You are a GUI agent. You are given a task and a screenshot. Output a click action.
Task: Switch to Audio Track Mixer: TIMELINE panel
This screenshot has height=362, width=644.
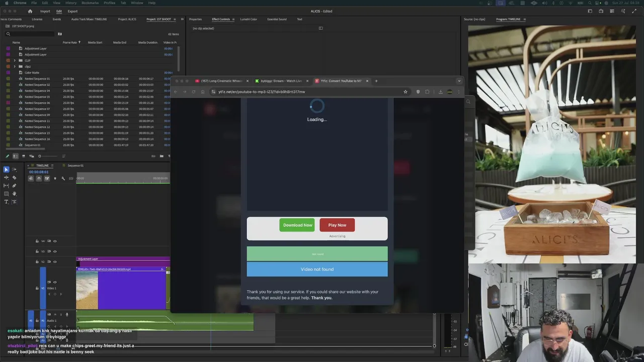tap(89, 19)
